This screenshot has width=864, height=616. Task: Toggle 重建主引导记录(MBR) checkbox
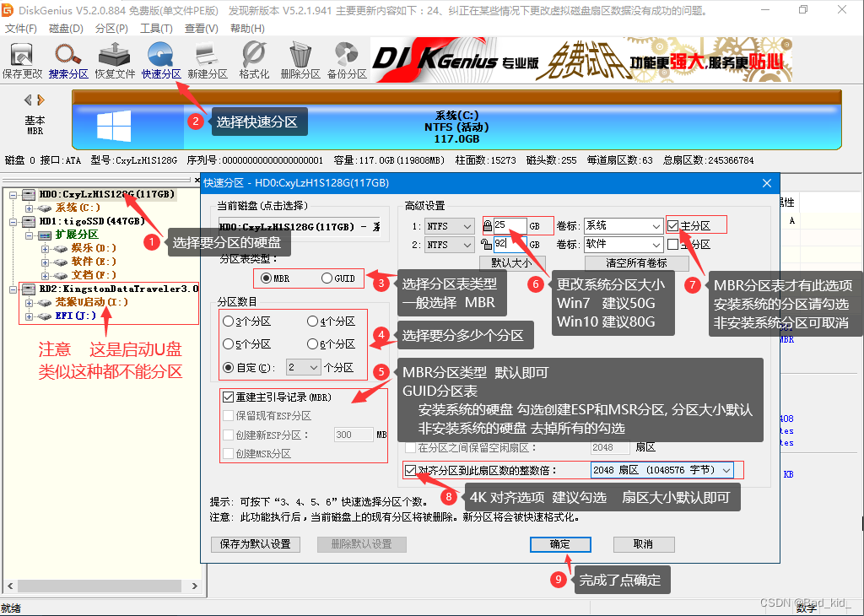(228, 397)
